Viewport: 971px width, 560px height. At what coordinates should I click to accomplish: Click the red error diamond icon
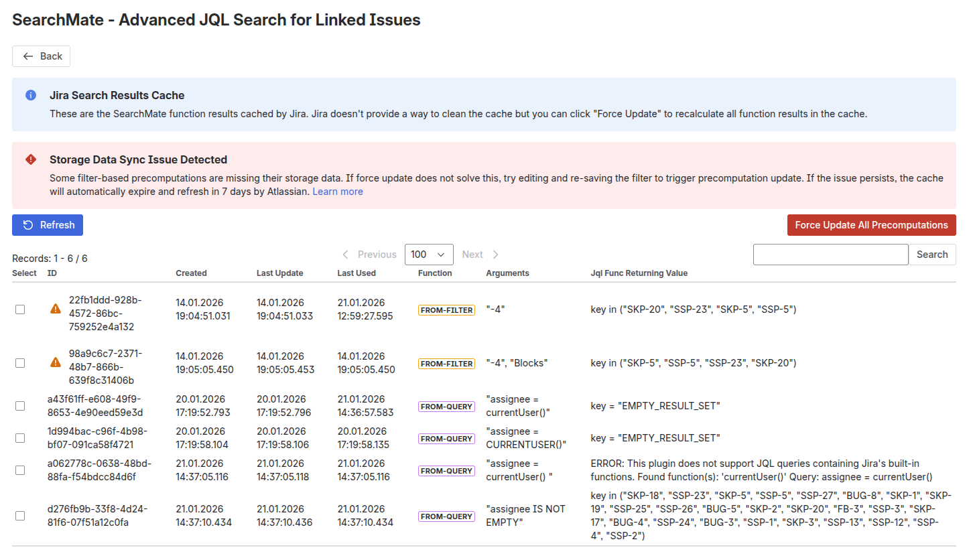click(x=31, y=159)
